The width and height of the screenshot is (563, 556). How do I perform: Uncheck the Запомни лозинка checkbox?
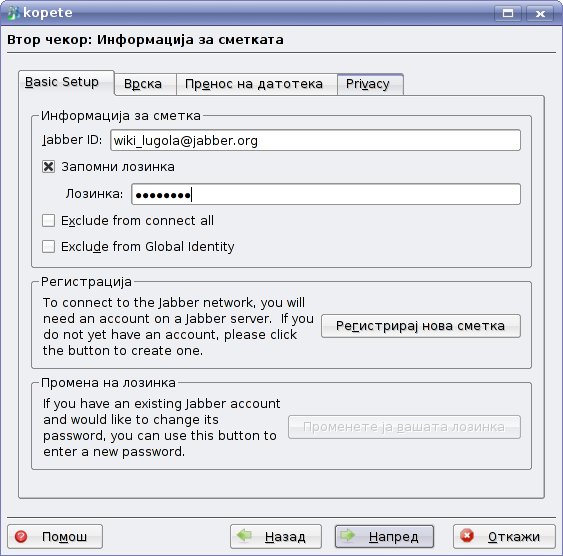(48, 167)
